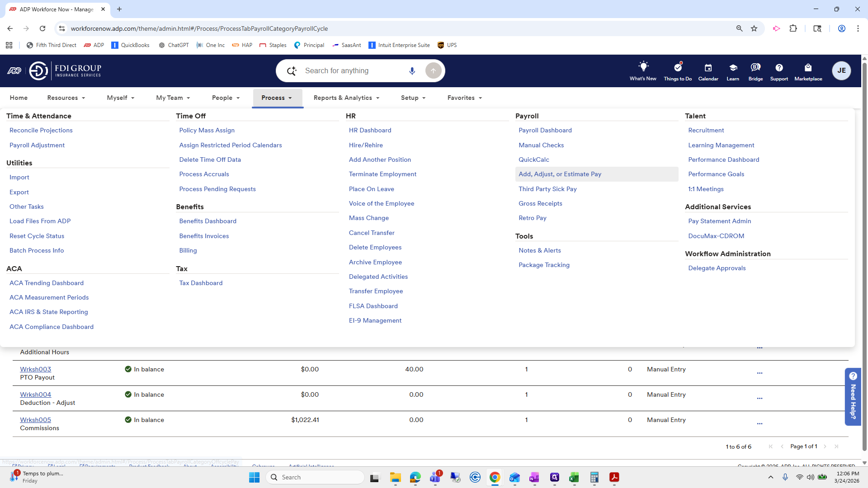Expand the Setup dropdown menu
Viewport: 868px width, 488px height.
tap(413, 98)
